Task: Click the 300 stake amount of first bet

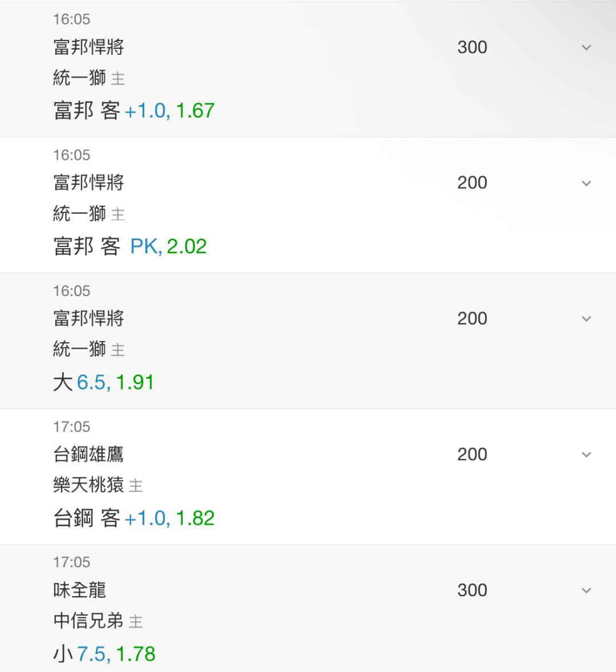Action: (472, 47)
